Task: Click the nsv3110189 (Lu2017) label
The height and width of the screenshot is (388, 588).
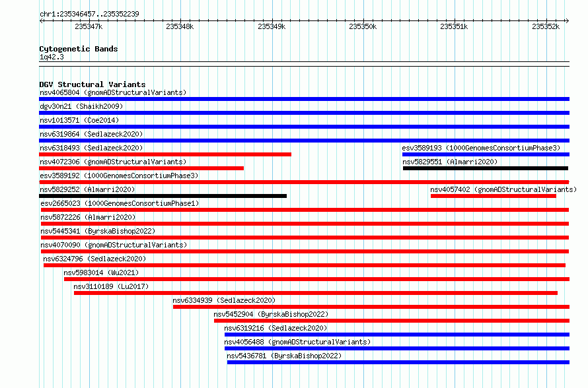Action: 111,286
